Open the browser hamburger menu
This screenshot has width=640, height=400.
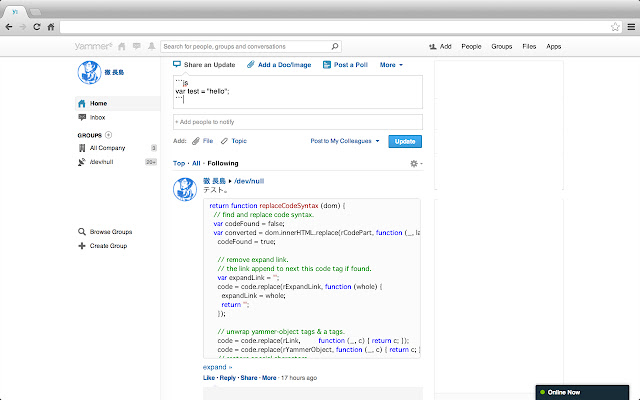click(x=631, y=27)
